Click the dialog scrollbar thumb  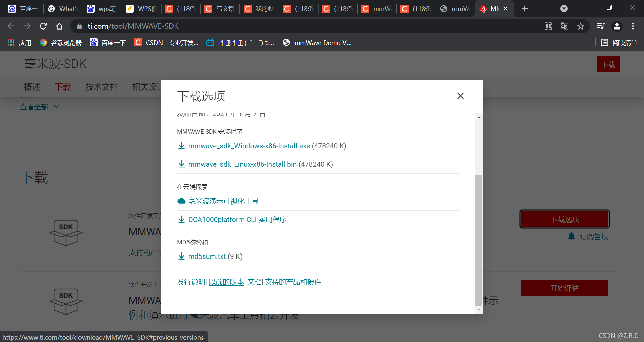(479, 240)
